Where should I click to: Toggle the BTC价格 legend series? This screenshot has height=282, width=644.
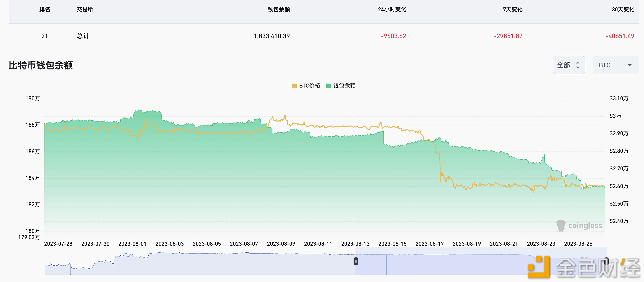[x=306, y=86]
